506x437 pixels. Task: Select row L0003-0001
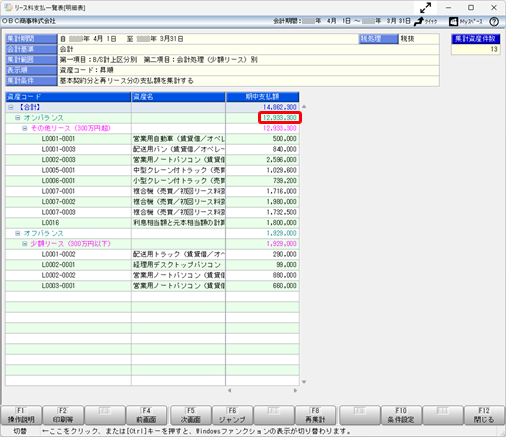(x=152, y=286)
